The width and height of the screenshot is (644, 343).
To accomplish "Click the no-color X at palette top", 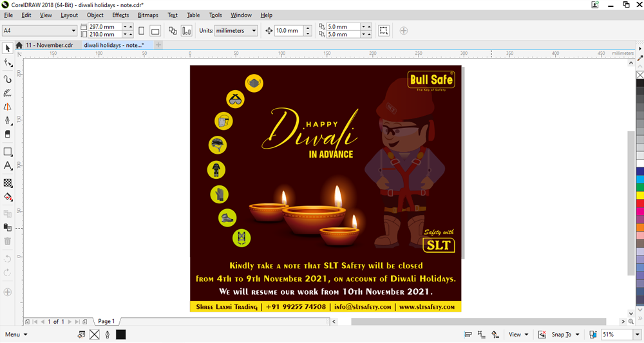I will (640, 75).
